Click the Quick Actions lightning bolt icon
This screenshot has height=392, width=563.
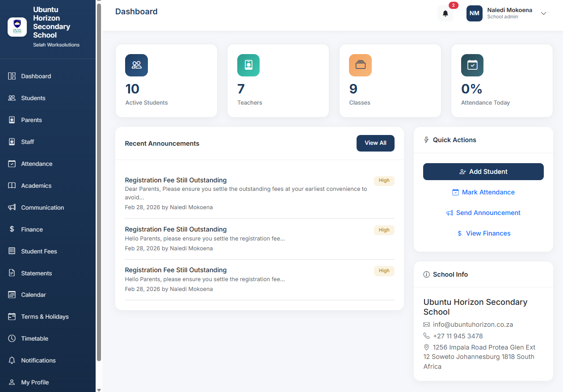click(x=426, y=140)
